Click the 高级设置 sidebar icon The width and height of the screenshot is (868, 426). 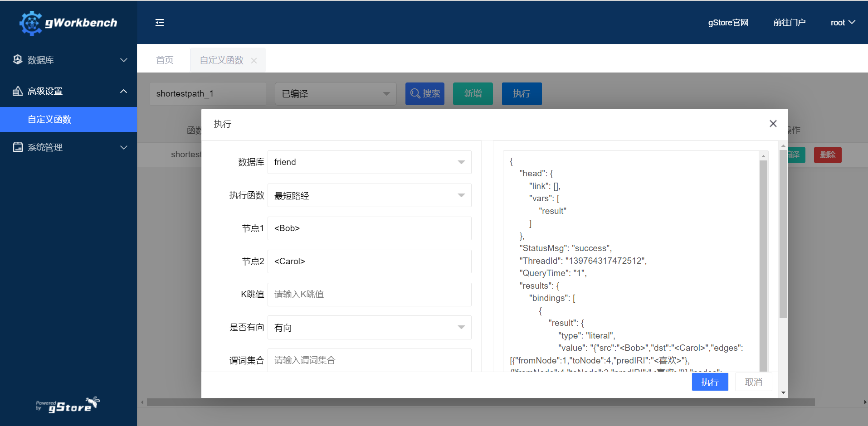tap(18, 91)
